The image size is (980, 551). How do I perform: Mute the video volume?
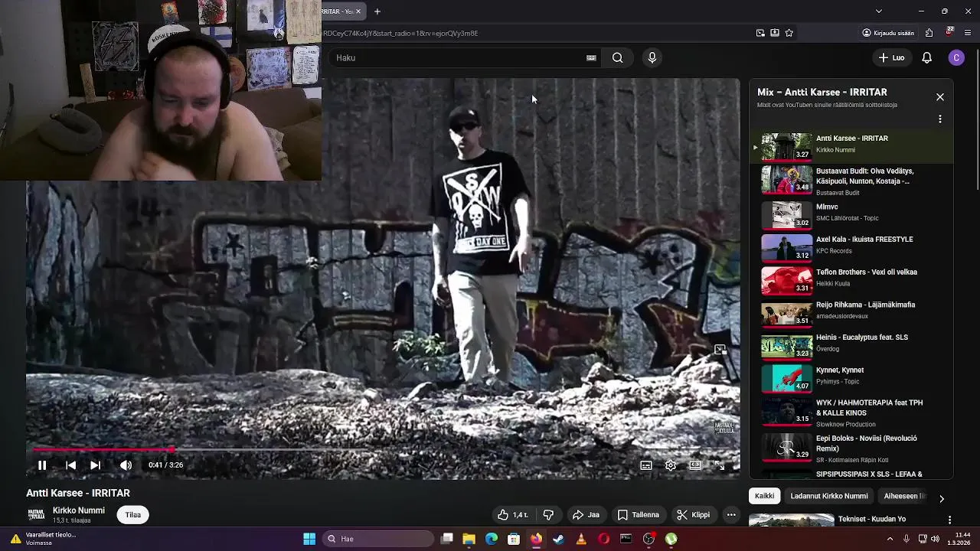tap(126, 465)
